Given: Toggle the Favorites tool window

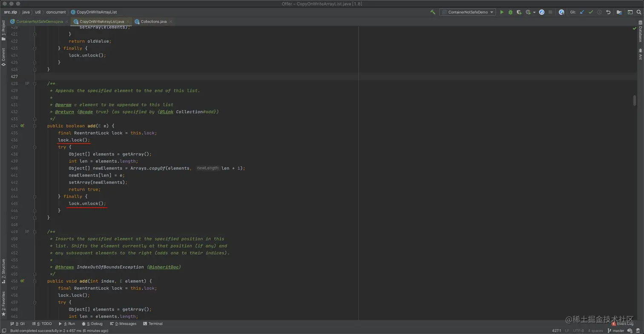Looking at the screenshot, I should [3, 304].
